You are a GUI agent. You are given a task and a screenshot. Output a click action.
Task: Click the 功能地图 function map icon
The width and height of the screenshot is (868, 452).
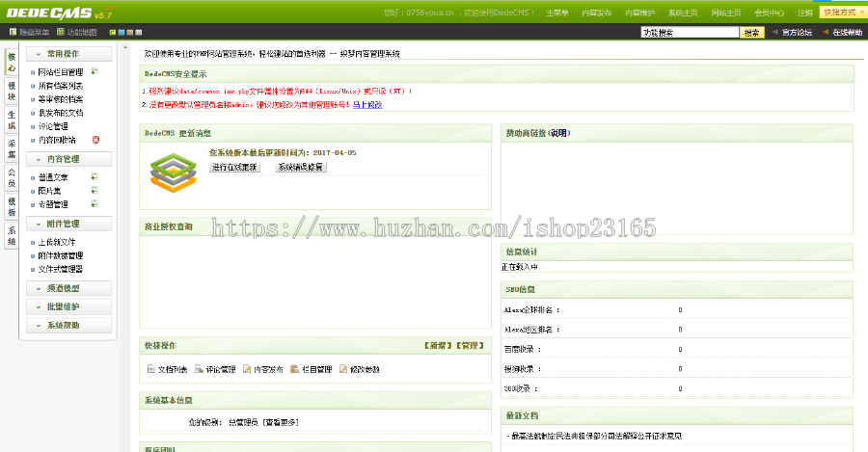(x=61, y=32)
